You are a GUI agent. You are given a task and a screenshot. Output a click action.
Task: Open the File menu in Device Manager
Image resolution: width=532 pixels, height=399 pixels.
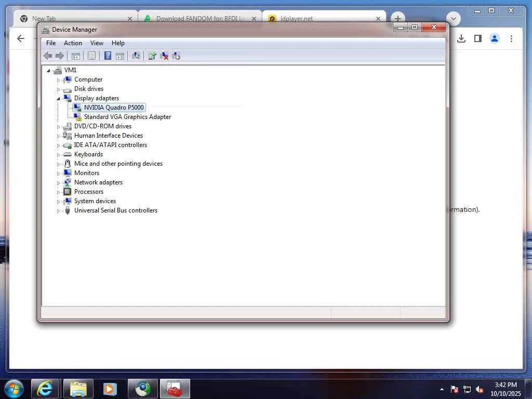(x=51, y=43)
